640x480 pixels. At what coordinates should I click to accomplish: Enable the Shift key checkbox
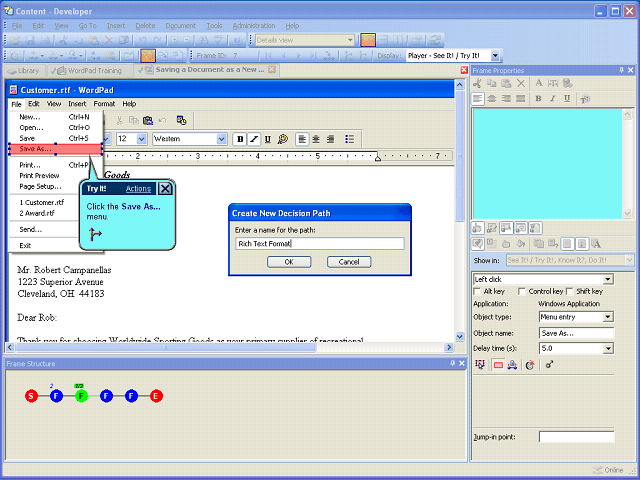[570, 291]
